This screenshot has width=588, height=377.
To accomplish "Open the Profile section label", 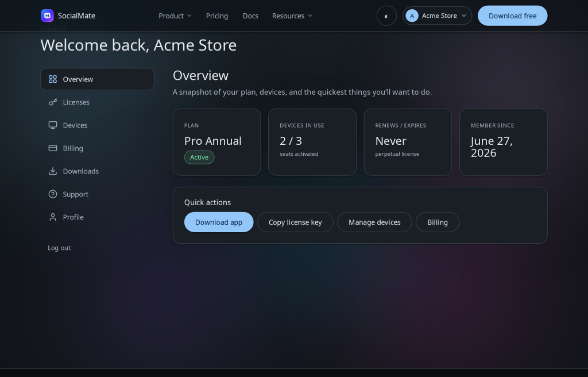I will pyautogui.click(x=73, y=217).
